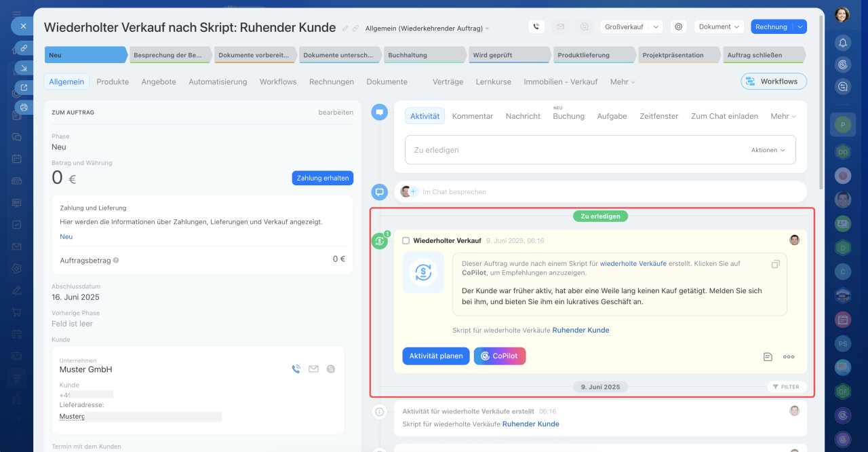868x452 pixels.
Task: Set stage to Besprechung der Be...
Action: click(x=171, y=55)
